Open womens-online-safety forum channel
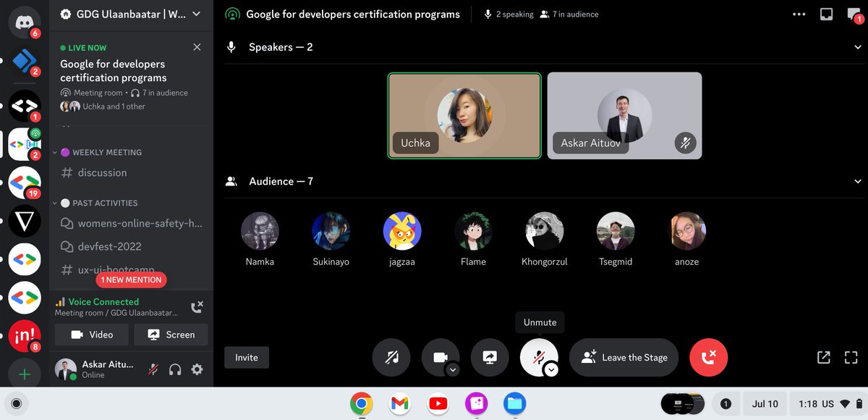 point(131,223)
